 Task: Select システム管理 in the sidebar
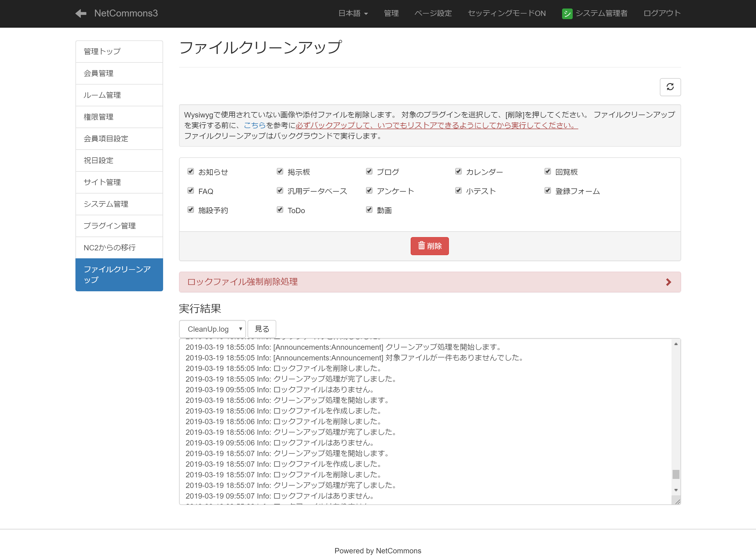(x=119, y=204)
